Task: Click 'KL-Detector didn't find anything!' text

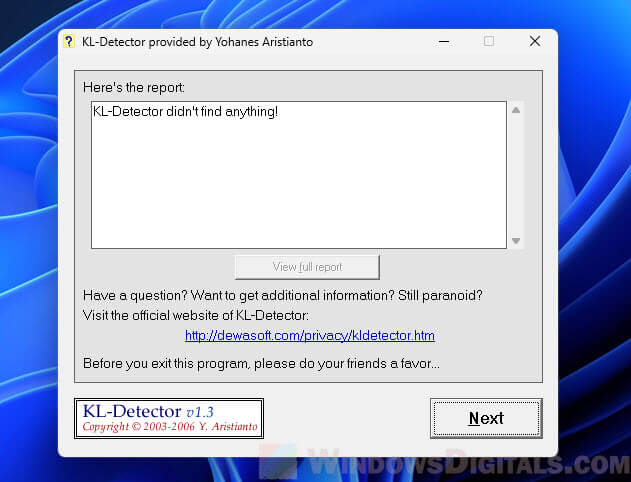Action: 186,111
